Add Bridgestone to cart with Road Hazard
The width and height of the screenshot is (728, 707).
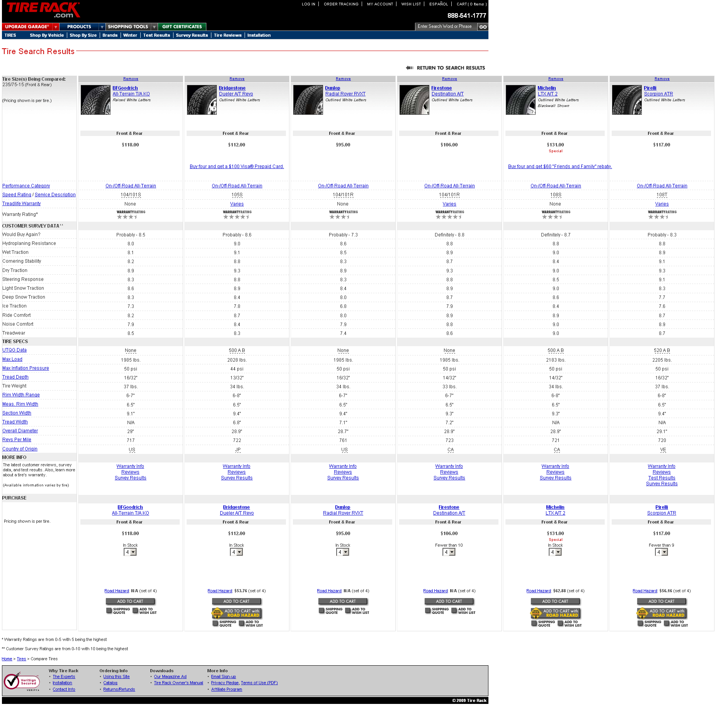click(x=237, y=613)
